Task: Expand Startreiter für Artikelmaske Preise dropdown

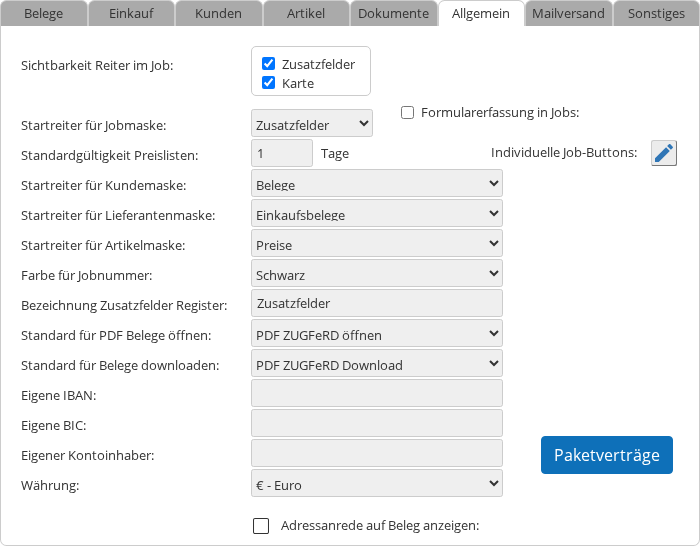Action: click(x=376, y=244)
